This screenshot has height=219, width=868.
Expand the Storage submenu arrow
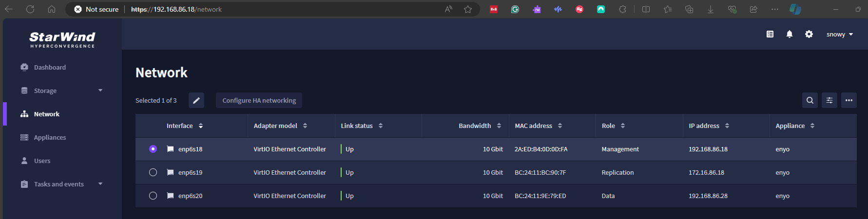100,91
